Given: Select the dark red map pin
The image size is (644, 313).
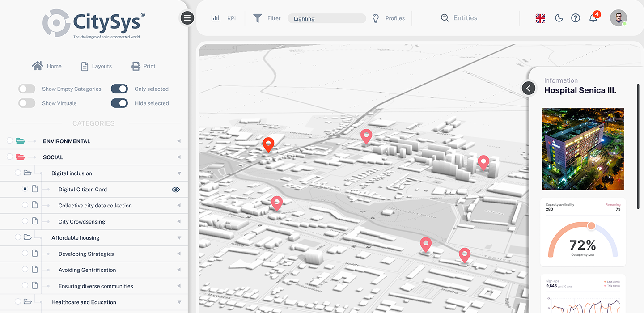Looking at the screenshot, I should pos(268,145).
